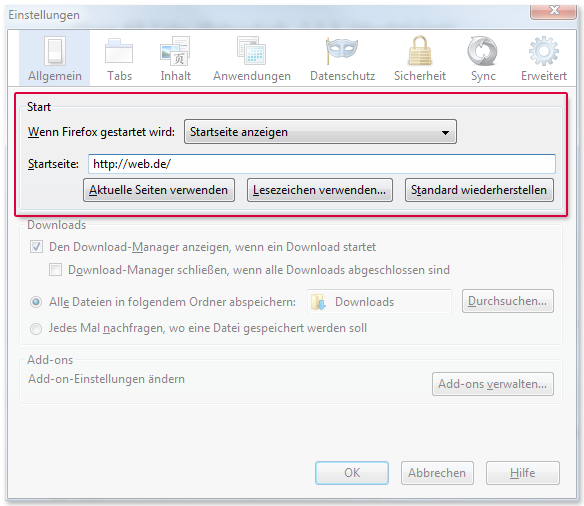Open Sicherheit panel with padlock icon

tap(420, 58)
